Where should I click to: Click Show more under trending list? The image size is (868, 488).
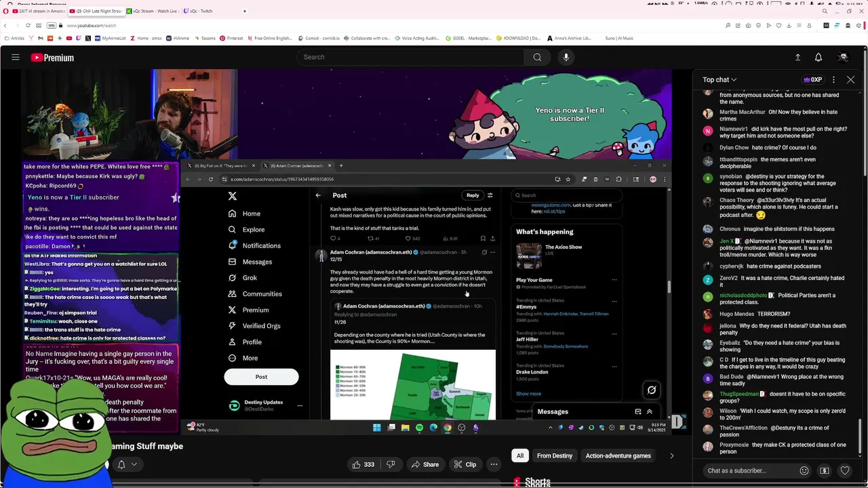pyautogui.click(x=528, y=394)
